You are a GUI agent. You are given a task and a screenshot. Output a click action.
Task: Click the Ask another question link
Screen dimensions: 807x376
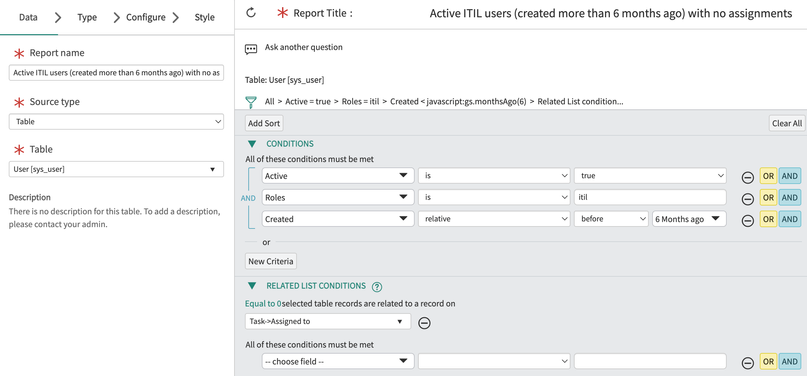tap(304, 47)
